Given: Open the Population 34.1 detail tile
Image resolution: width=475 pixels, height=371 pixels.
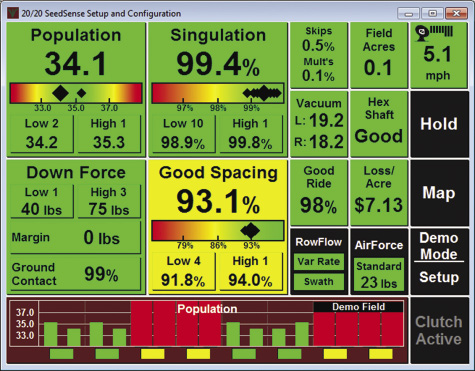Looking at the screenshot, I should pos(76,90).
